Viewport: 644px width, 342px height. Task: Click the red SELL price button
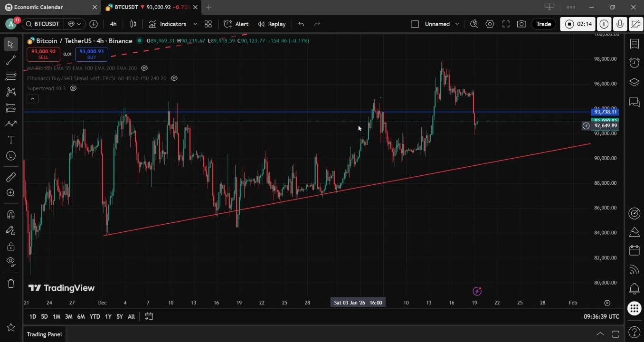coord(43,54)
